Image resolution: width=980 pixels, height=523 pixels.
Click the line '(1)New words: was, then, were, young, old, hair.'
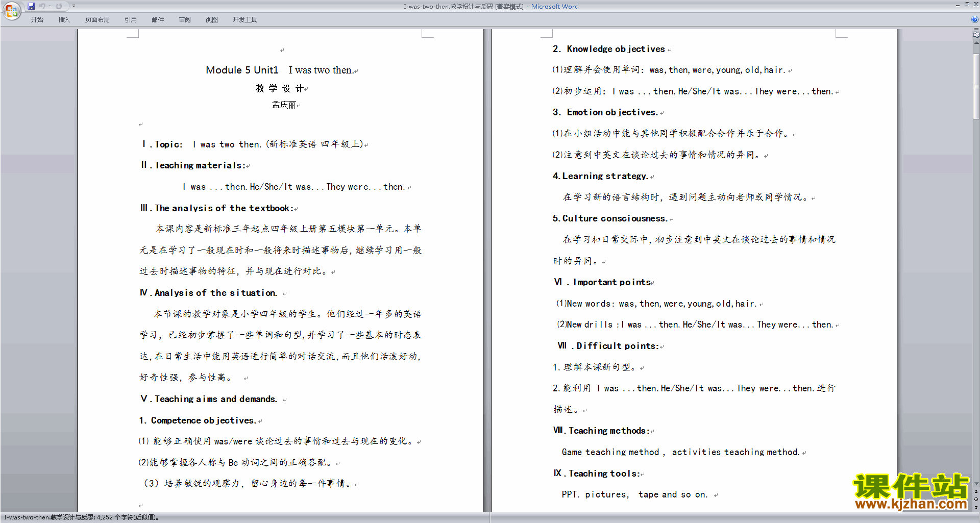click(657, 304)
